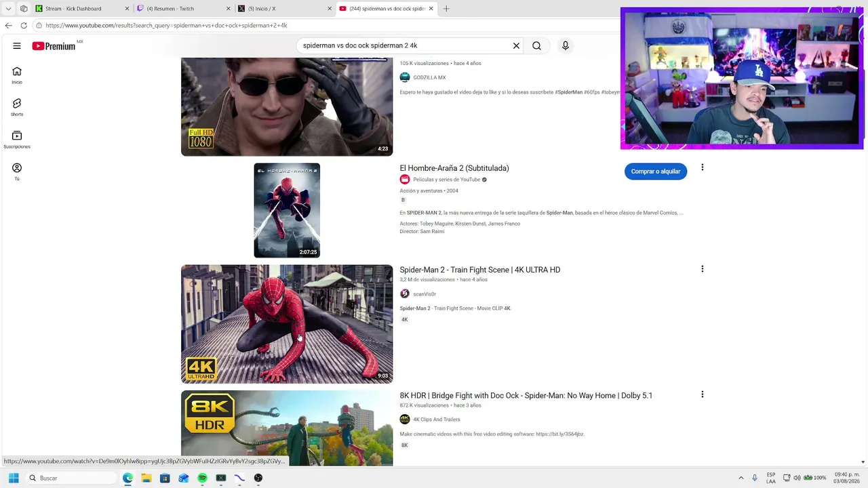Click 'Acción y aventuras • 2004' text
The width and height of the screenshot is (868, 488).
[429, 191]
